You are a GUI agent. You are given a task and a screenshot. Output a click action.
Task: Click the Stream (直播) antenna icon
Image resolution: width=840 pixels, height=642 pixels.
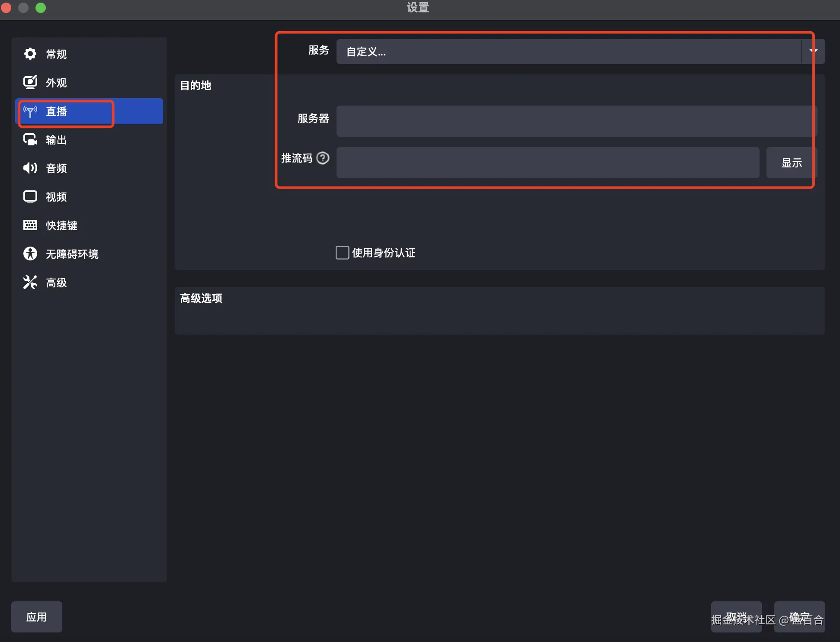point(30,112)
